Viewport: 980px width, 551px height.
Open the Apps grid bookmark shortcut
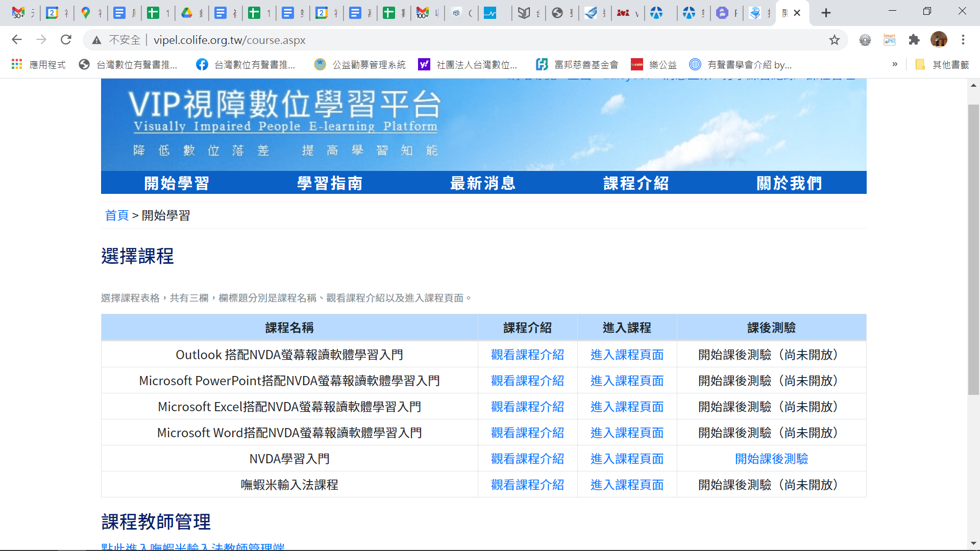click(x=17, y=64)
